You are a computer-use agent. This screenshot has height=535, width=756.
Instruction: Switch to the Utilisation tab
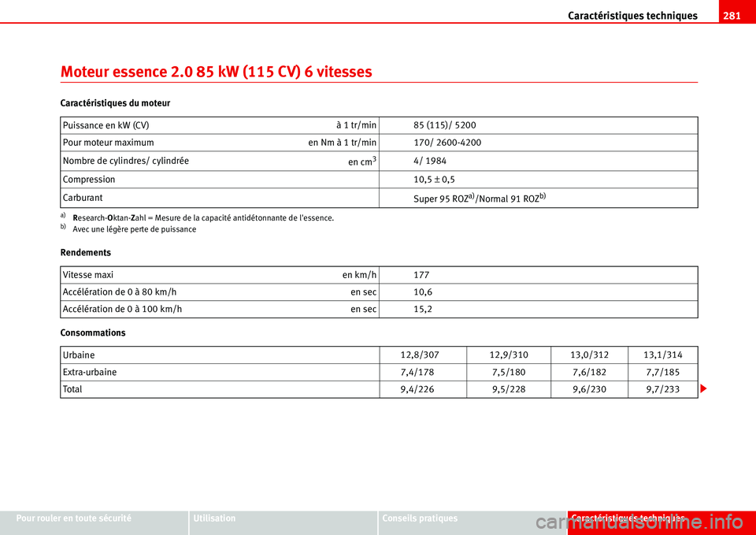(283, 523)
